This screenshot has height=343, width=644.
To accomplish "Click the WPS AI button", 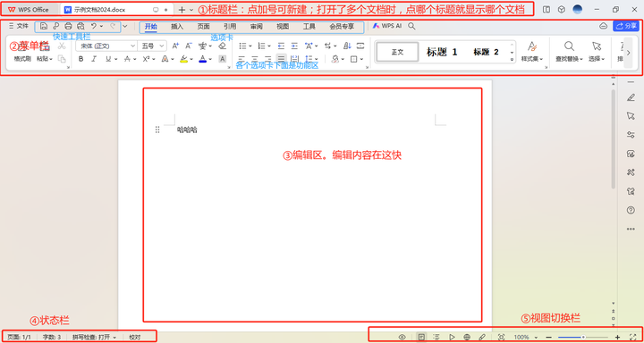I will [x=387, y=26].
